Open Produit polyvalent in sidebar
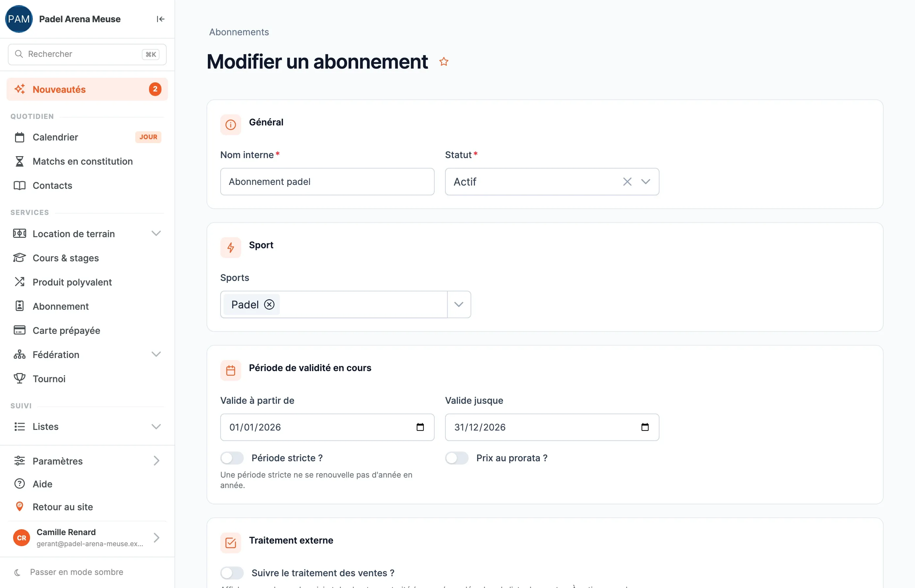The height and width of the screenshot is (588, 915). [87, 282]
